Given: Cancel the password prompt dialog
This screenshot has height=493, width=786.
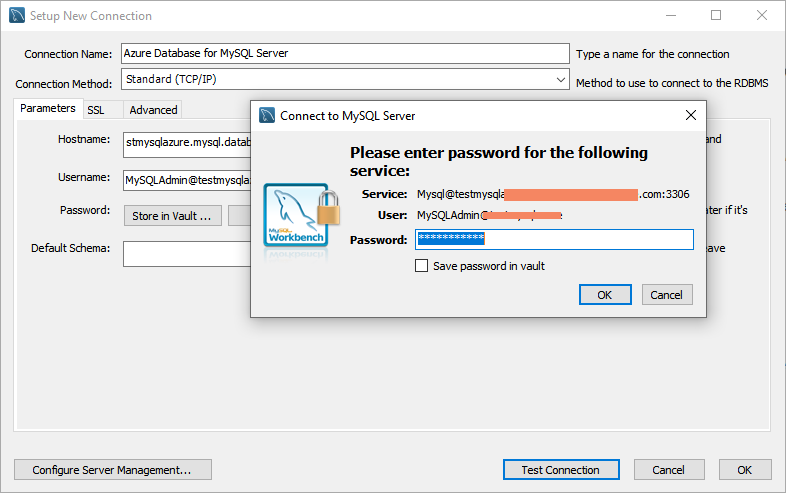Looking at the screenshot, I should (x=666, y=295).
